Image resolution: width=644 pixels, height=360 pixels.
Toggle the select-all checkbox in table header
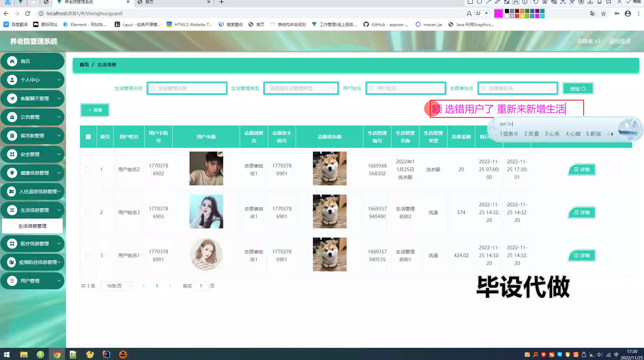click(x=88, y=137)
